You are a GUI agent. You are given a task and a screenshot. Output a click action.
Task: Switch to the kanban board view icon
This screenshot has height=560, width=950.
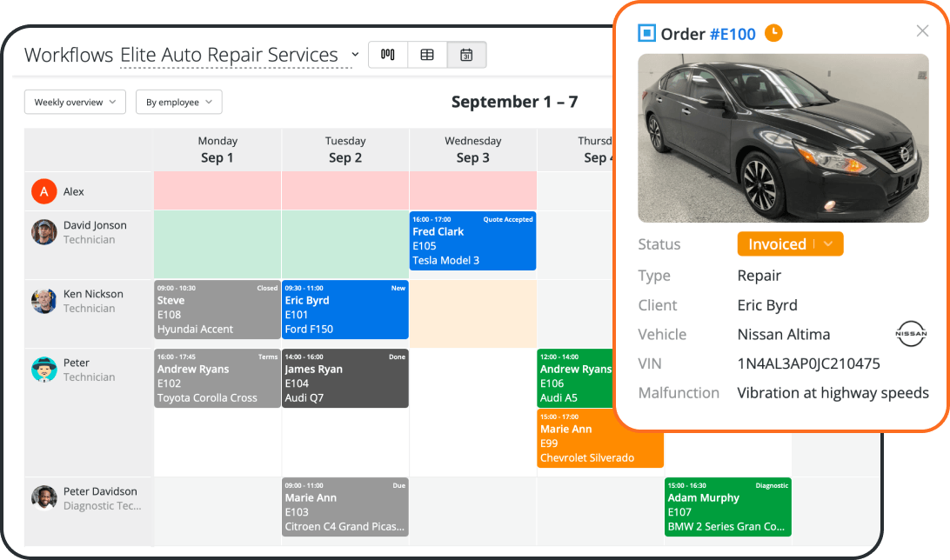[388, 55]
